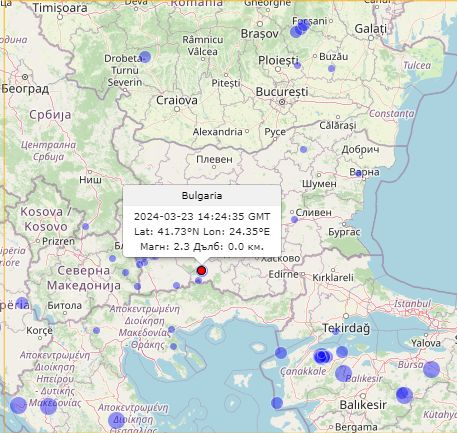This screenshot has width=457, height=433.
Task: Select the small marker east of Kosovo label
Action: pyautogui.click(x=86, y=227)
